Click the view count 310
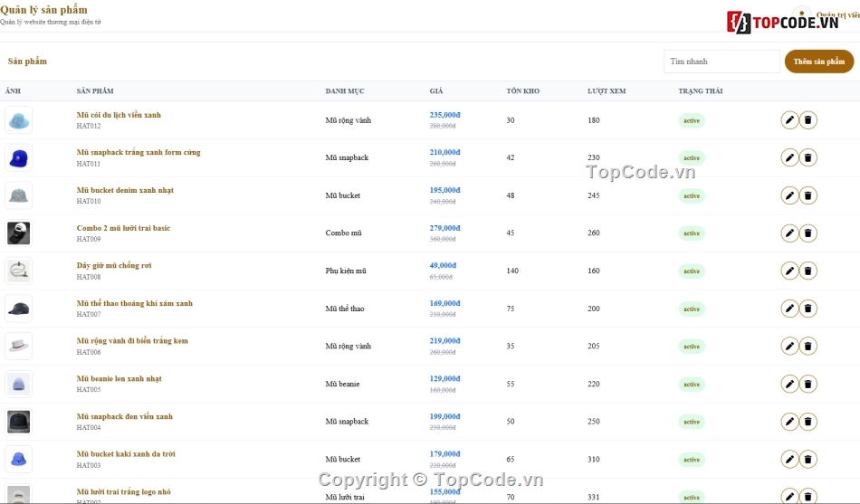860x504 pixels. coord(594,460)
